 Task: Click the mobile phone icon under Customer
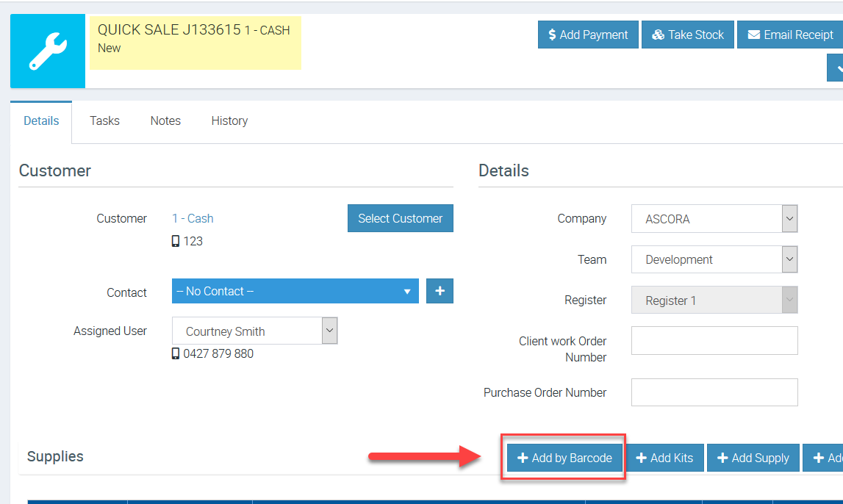176,241
